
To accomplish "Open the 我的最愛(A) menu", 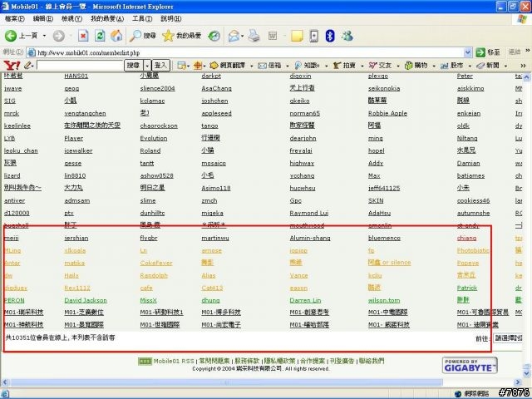I will [x=107, y=18].
